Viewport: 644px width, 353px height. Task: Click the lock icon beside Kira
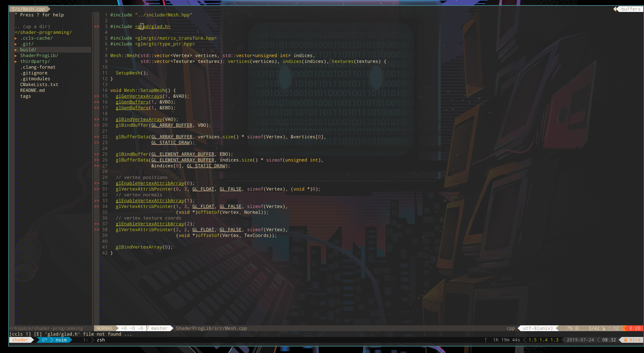tap(626, 340)
